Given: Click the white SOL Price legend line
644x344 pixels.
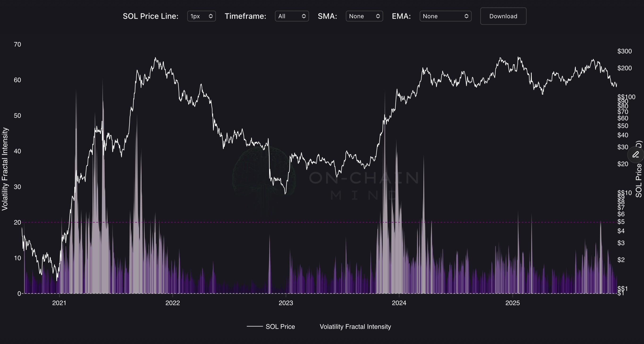Looking at the screenshot, I should coord(254,327).
